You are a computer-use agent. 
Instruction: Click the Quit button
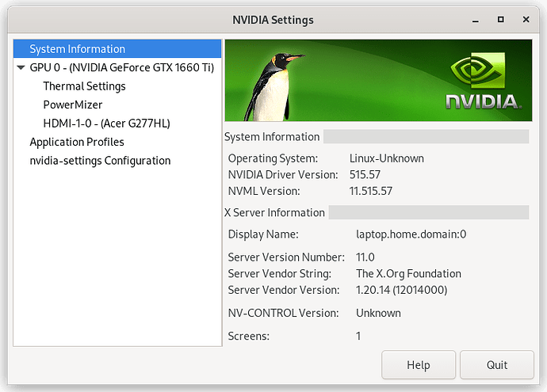[x=497, y=365]
